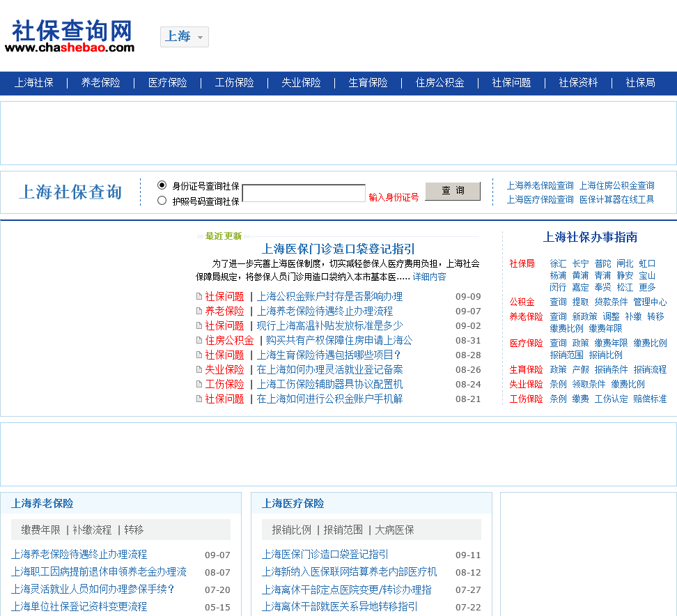
Task: Select 长宁 district under 社保局
Action: [x=580, y=263]
